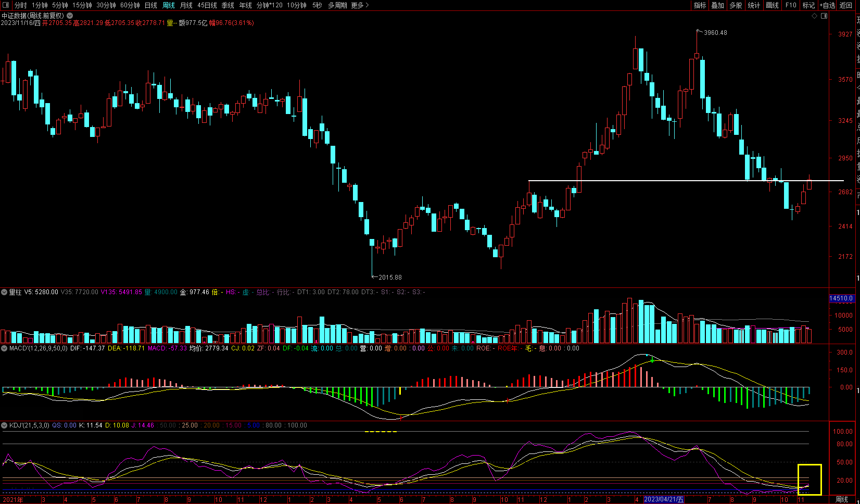This screenshot has width=860, height=504.
Task: Select the 60分钟 period
Action: point(130,5)
